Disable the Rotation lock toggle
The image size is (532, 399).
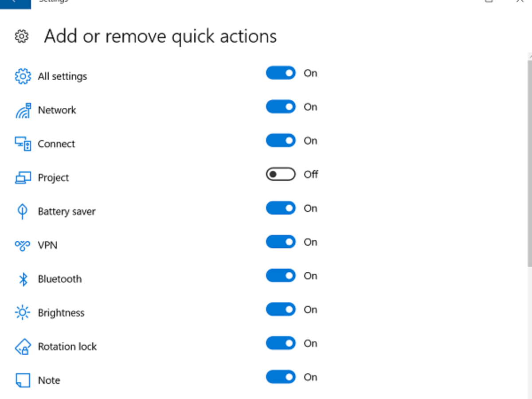click(x=281, y=343)
